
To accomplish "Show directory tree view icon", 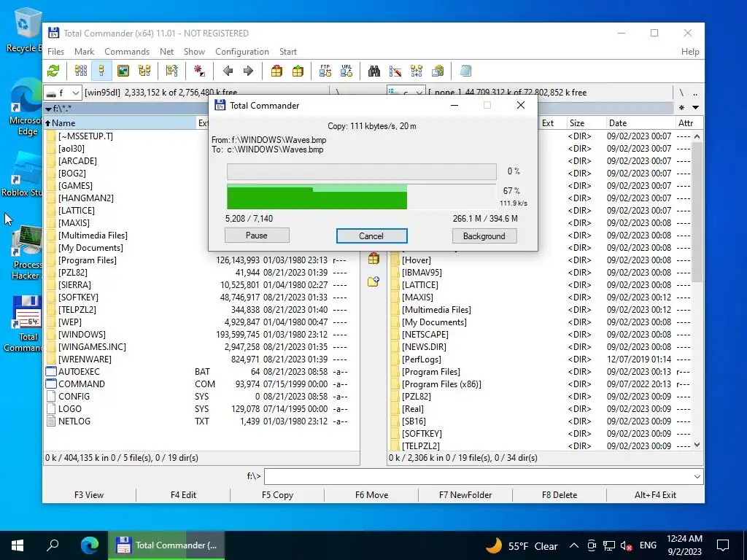I will point(144,71).
